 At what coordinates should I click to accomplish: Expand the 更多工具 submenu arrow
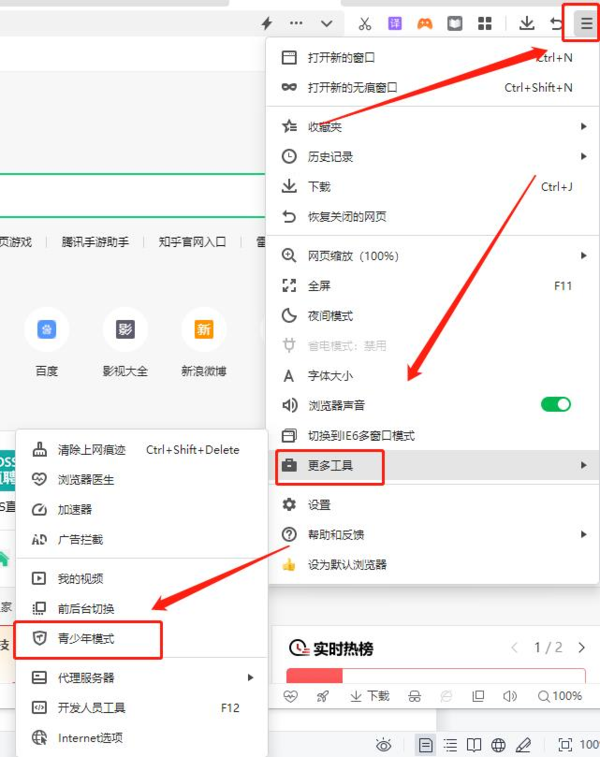(x=584, y=465)
